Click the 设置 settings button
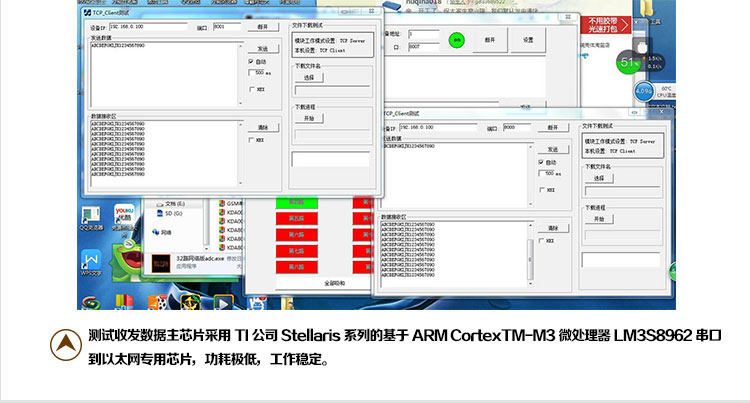 [528, 40]
